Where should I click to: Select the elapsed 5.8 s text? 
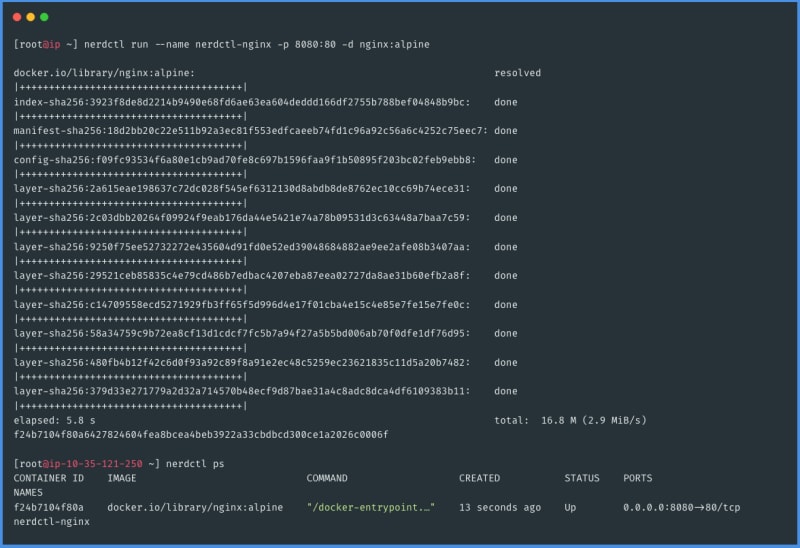tap(49, 420)
